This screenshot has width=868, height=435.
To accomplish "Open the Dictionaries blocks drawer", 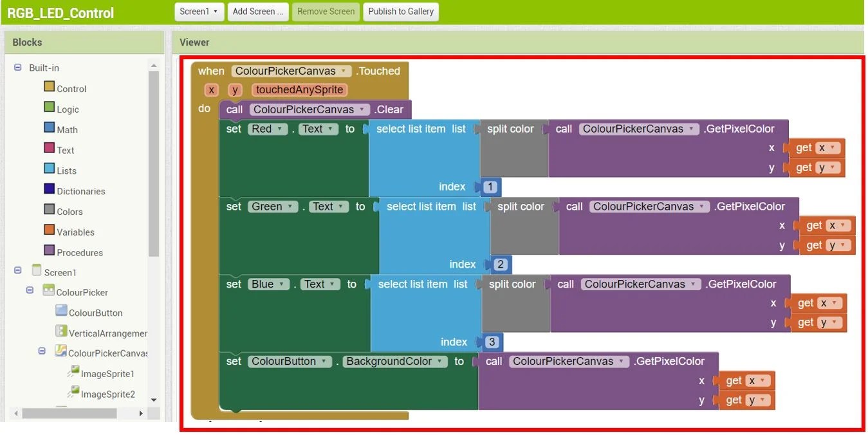I will tap(76, 190).
